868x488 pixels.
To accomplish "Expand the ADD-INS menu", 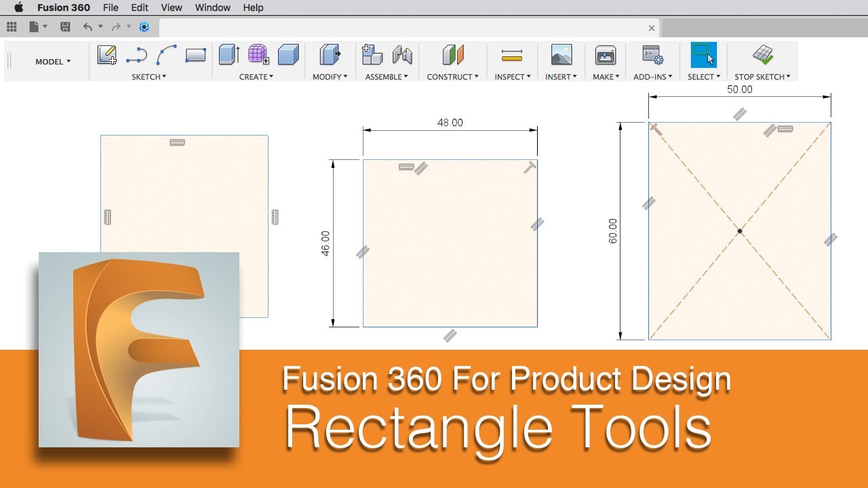I will click(x=652, y=77).
